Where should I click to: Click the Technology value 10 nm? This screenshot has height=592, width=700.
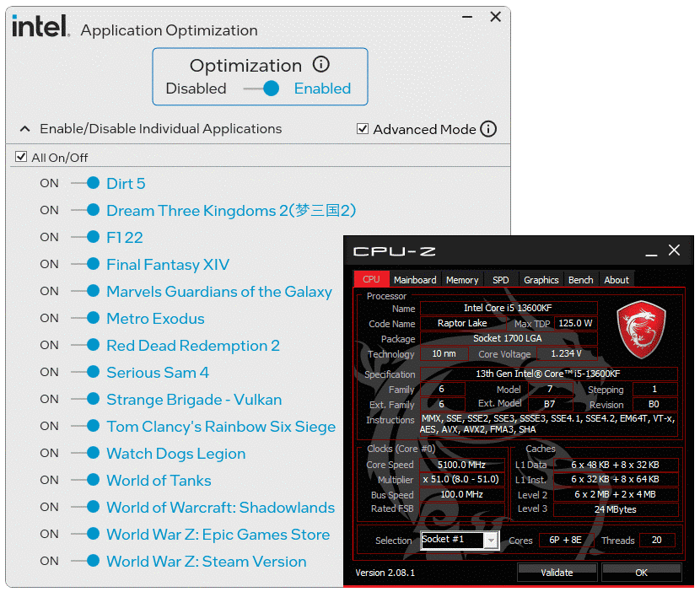pos(444,353)
